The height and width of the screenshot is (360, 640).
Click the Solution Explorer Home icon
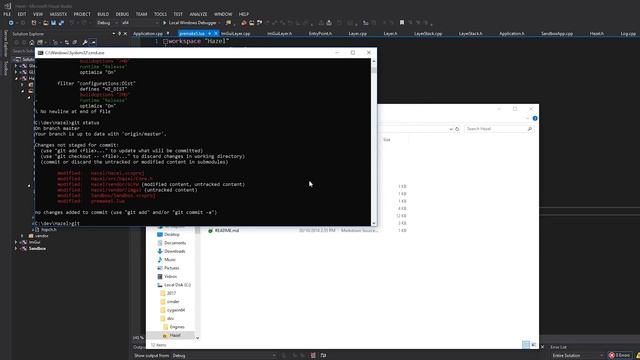(31, 42)
